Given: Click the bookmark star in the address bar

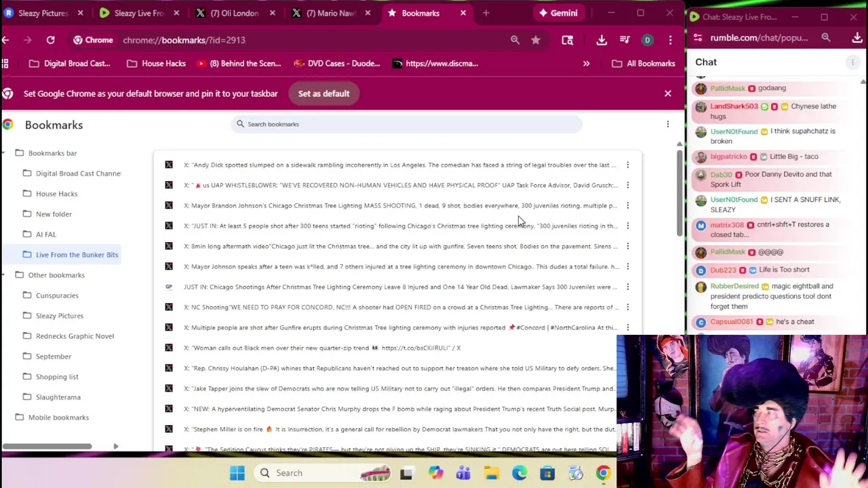Looking at the screenshot, I should [535, 40].
